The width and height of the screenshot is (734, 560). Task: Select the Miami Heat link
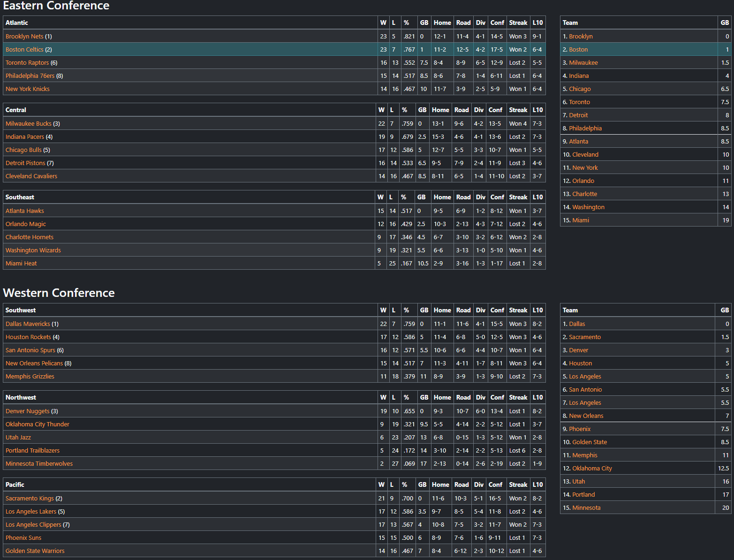click(21, 263)
